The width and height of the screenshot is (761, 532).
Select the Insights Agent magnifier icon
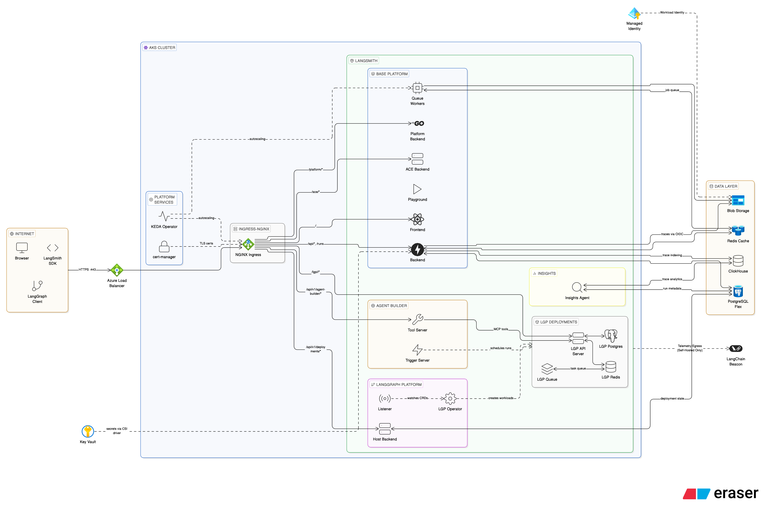coord(577,287)
